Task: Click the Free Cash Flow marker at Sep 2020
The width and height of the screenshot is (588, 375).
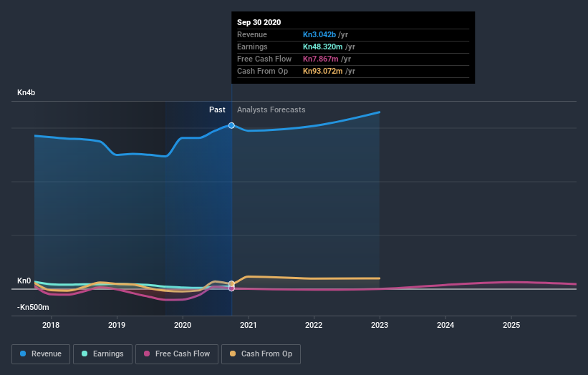Action: [231, 288]
